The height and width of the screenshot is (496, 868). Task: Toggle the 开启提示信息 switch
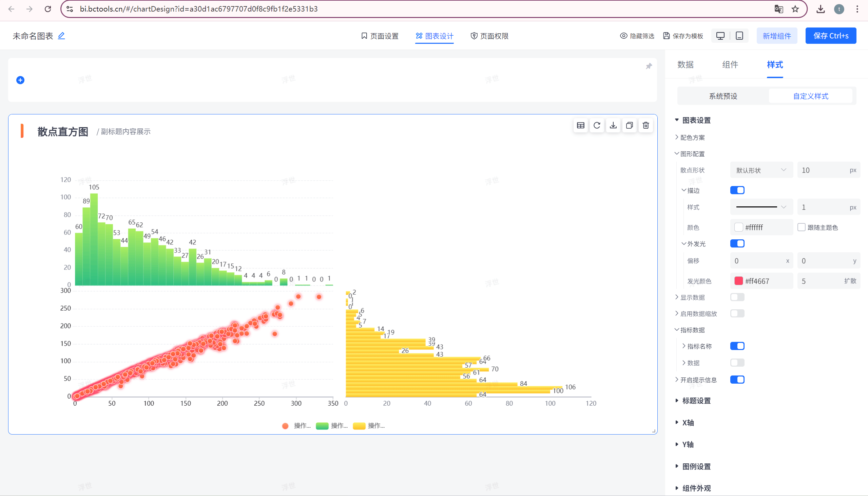[x=737, y=380]
